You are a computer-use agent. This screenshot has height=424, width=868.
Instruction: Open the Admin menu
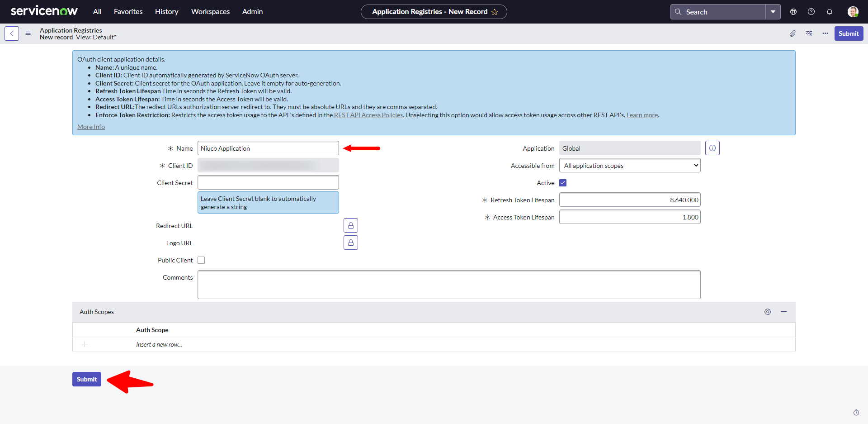252,12
